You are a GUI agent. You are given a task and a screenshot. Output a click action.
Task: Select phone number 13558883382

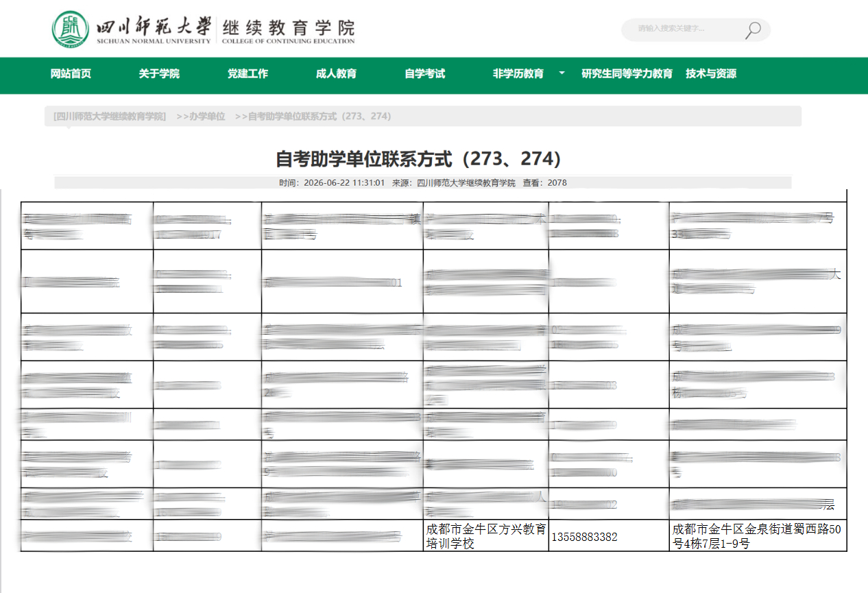point(584,537)
